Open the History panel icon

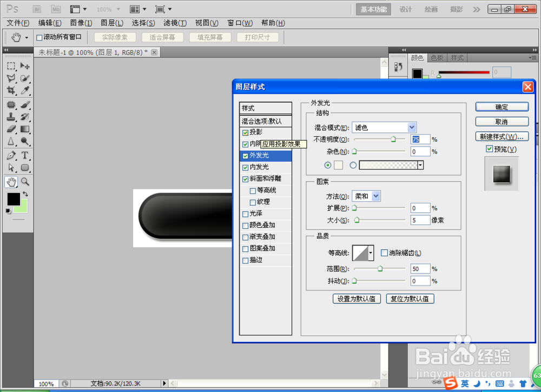tap(399, 66)
